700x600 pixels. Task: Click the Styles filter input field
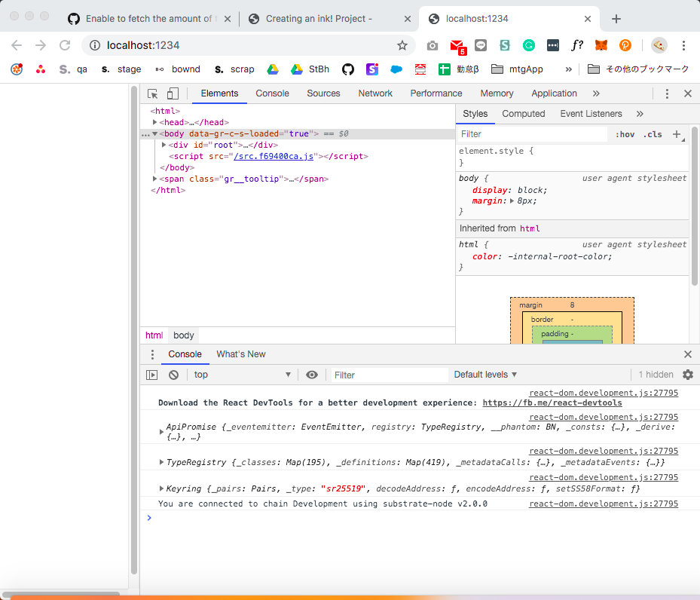point(532,134)
